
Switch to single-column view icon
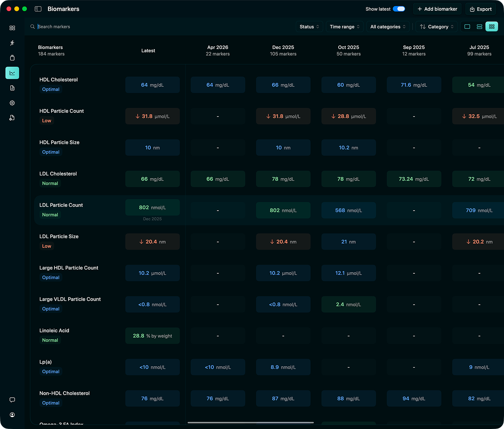click(x=467, y=27)
